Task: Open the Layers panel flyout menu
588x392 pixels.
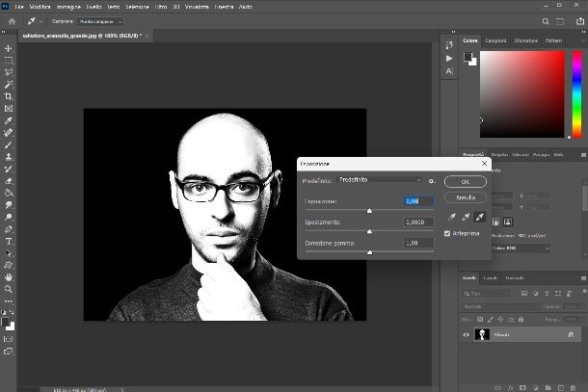Action: [x=583, y=278]
